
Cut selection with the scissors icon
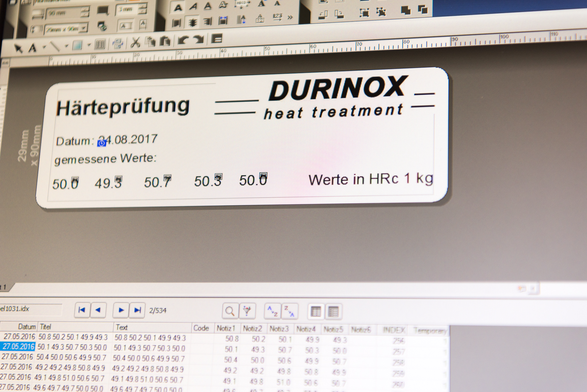[x=135, y=42]
